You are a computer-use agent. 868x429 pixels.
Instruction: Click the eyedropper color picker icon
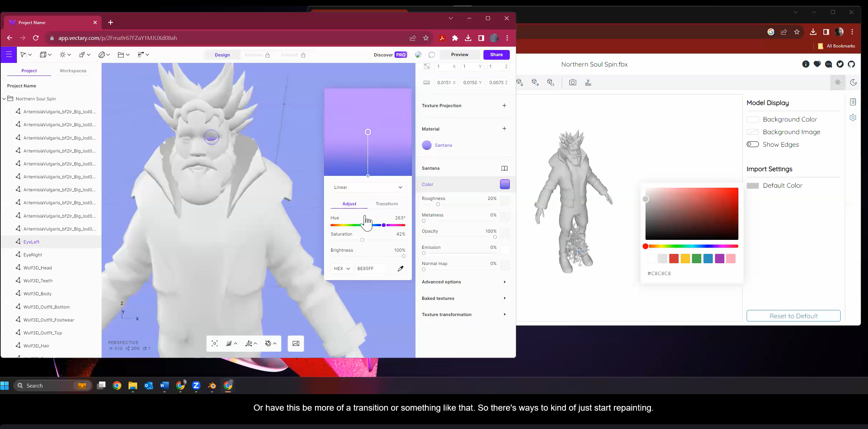click(x=400, y=269)
